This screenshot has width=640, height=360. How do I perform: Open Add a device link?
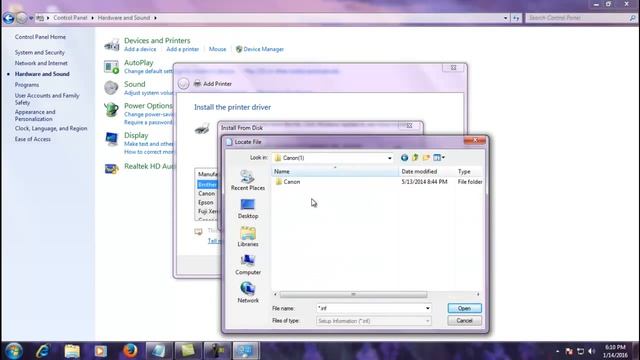pyautogui.click(x=140, y=49)
